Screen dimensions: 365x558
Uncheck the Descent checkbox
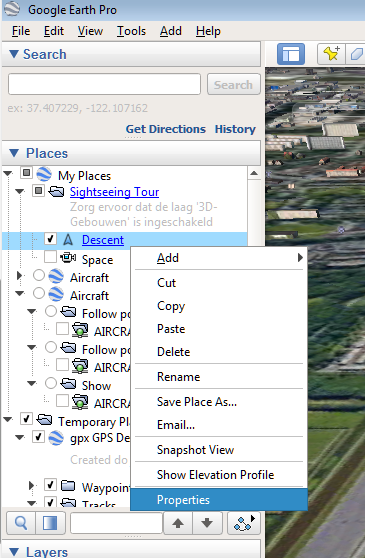[x=51, y=239]
